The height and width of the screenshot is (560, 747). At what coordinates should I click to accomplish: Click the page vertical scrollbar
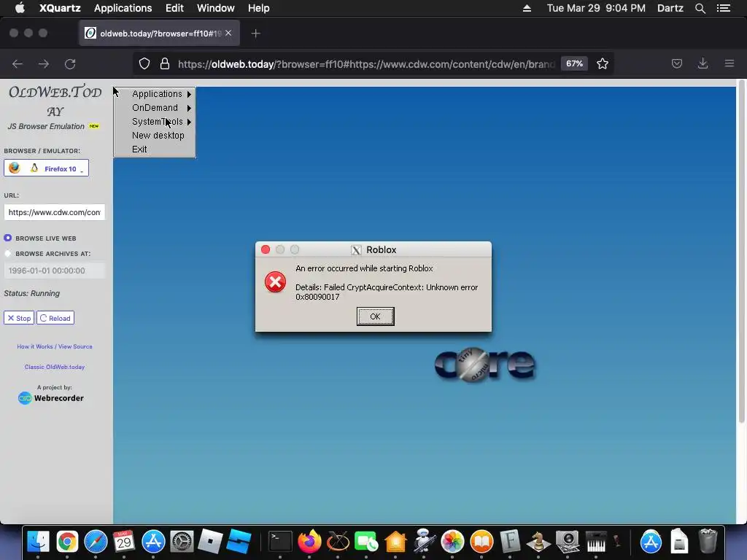[x=741, y=251]
